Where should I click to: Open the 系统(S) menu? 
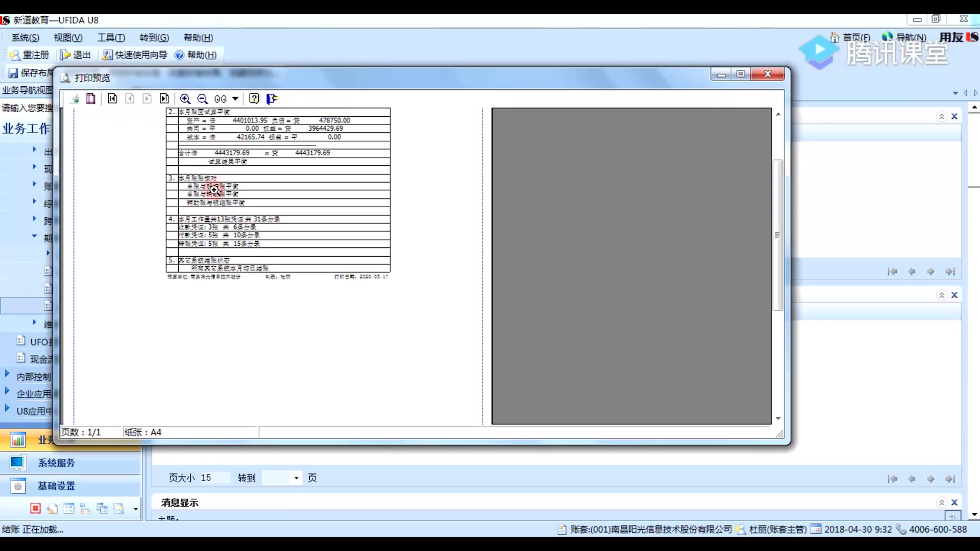[26, 38]
